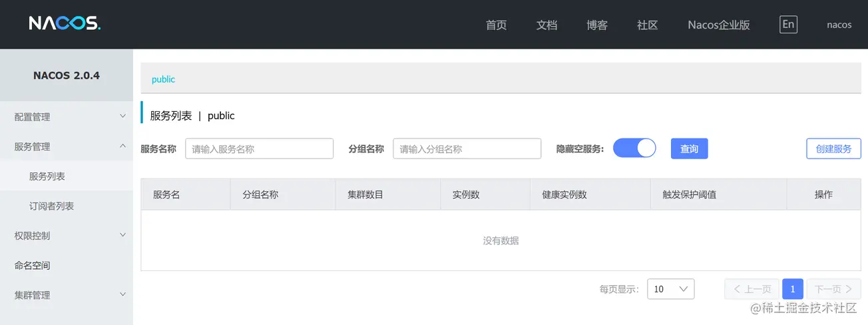Open the nacos user menu
The height and width of the screenshot is (325, 868).
(839, 25)
